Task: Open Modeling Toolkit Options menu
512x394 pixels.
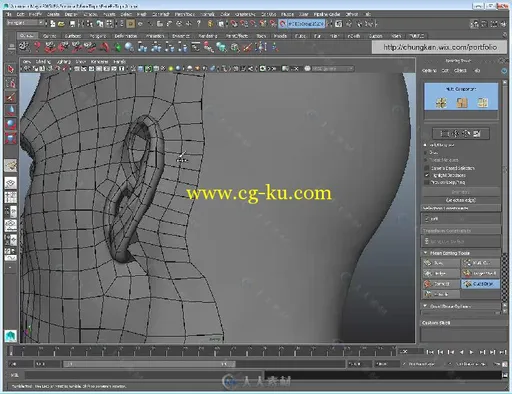Action: click(429, 71)
